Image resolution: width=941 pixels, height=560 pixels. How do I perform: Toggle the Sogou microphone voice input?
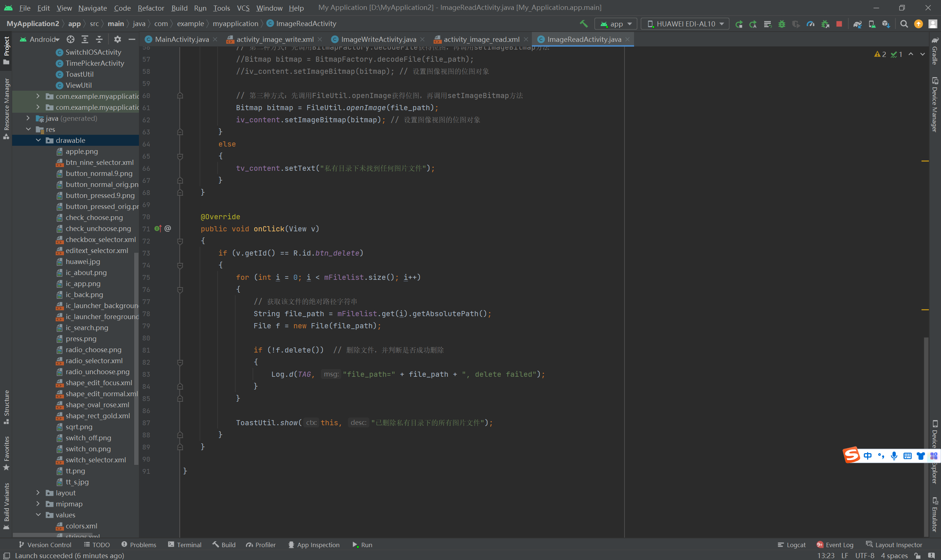pos(894,456)
